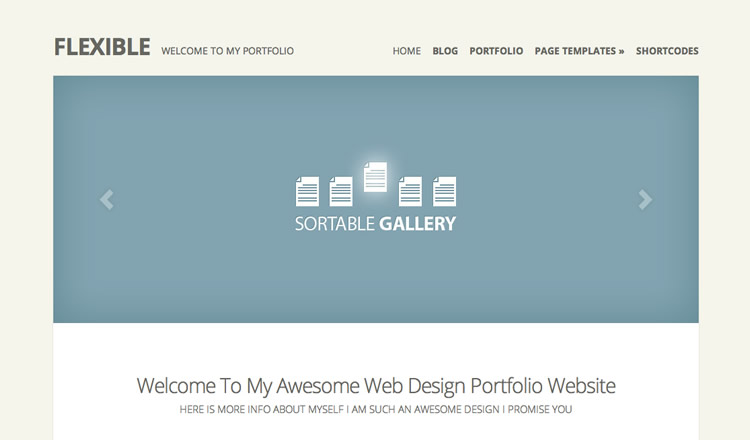Open the HOME menu item

pyautogui.click(x=406, y=51)
